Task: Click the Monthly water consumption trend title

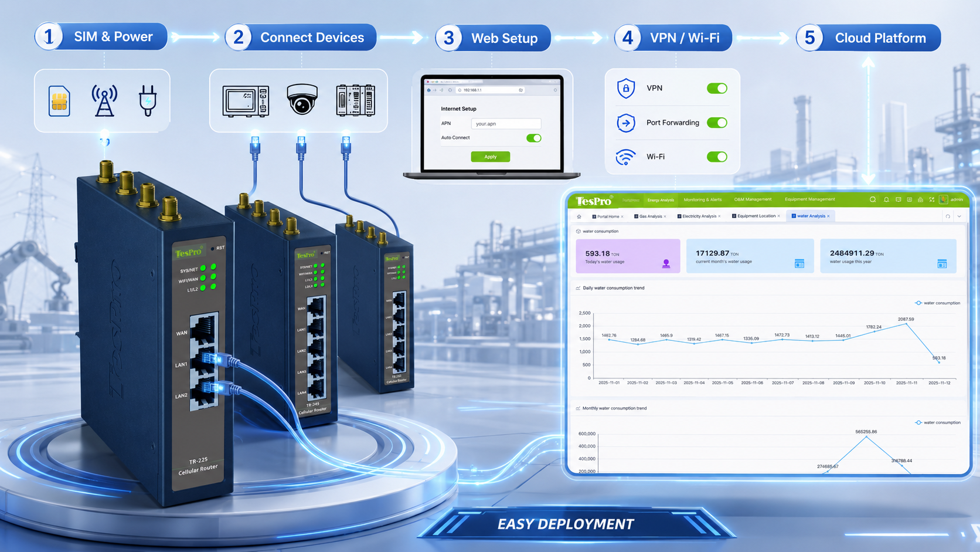Action: click(614, 408)
